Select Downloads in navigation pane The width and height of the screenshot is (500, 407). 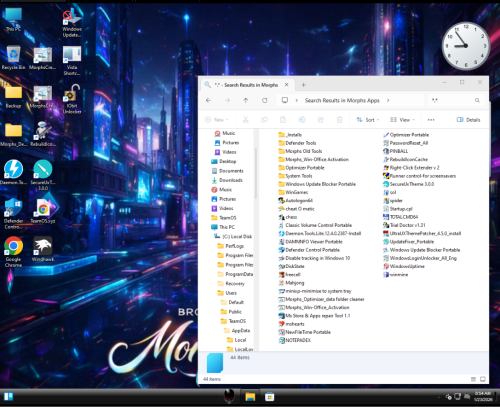tap(227, 180)
